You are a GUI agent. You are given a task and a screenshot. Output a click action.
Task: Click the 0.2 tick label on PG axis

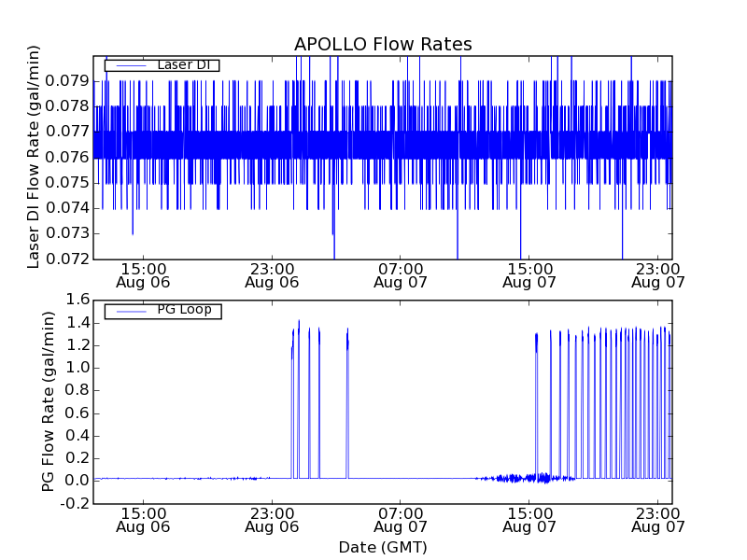click(78, 458)
